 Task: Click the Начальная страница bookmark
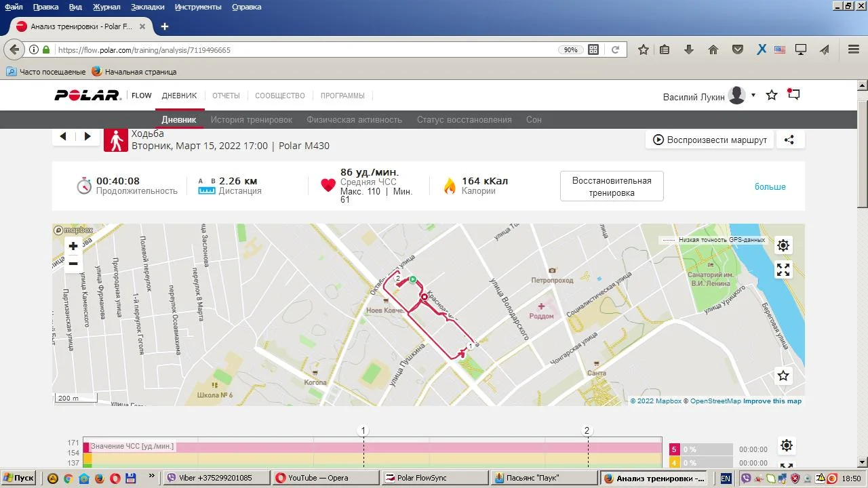[134, 71]
